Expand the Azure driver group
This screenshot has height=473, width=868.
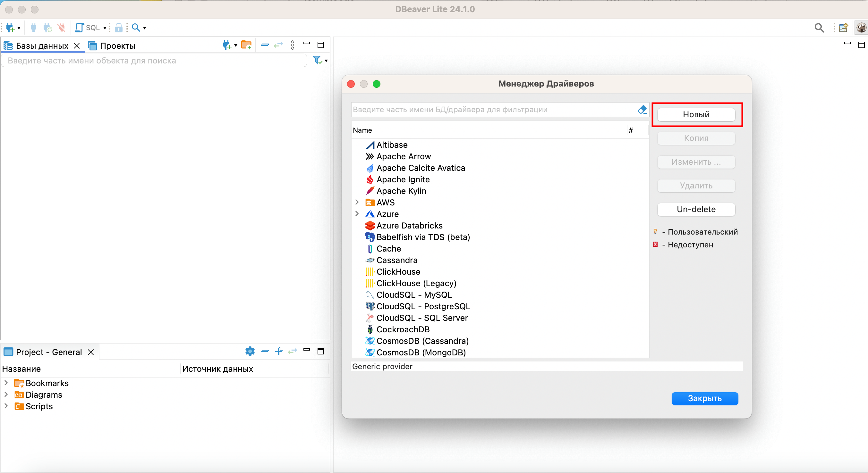tap(357, 214)
